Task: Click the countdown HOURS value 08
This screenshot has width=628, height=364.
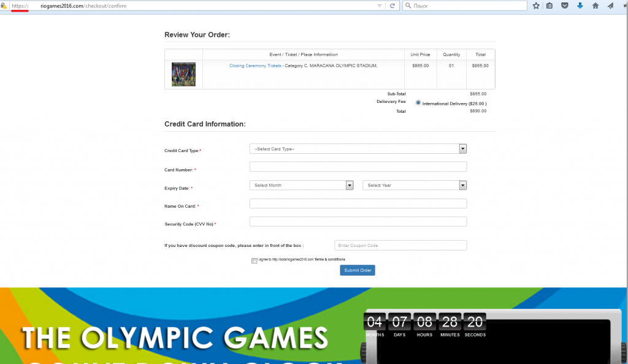Action: coord(424,322)
